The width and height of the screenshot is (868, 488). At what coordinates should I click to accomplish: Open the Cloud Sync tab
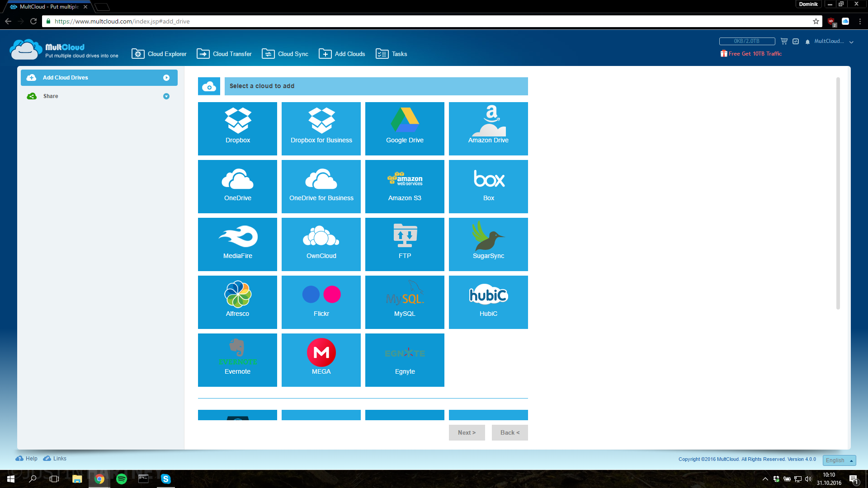pos(285,54)
